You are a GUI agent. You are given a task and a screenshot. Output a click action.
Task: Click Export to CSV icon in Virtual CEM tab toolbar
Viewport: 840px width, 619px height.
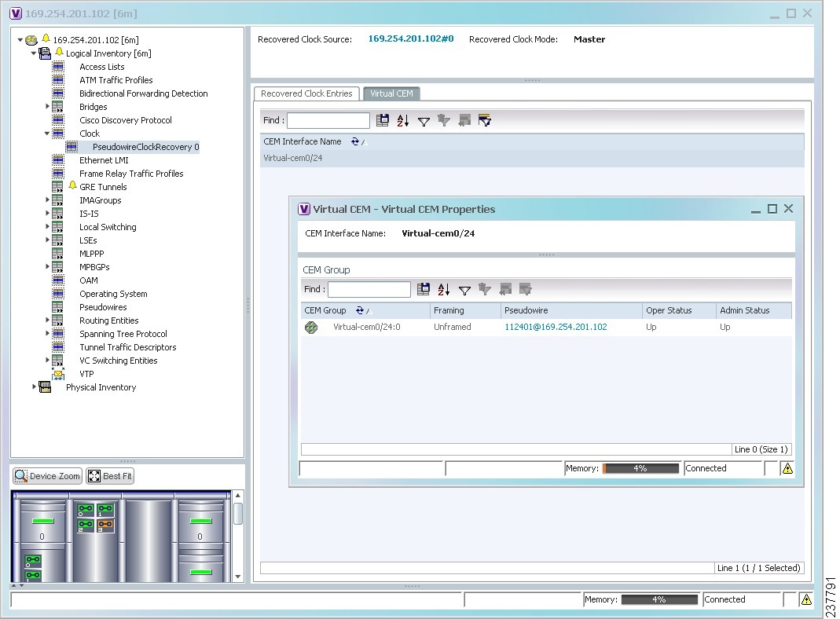[x=383, y=120]
